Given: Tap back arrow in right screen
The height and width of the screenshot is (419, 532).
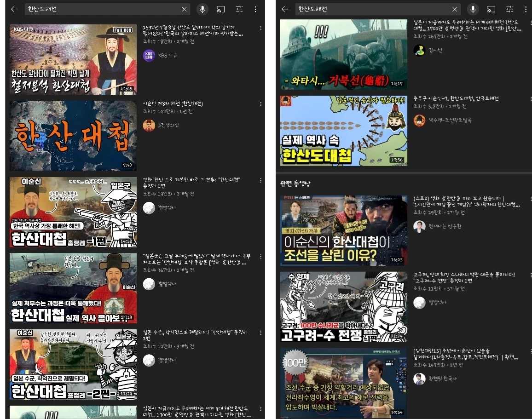Looking at the screenshot, I should pos(285,9).
